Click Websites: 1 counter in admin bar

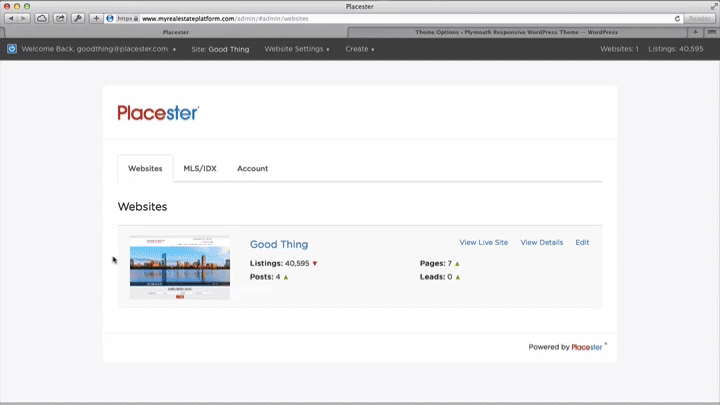point(619,49)
